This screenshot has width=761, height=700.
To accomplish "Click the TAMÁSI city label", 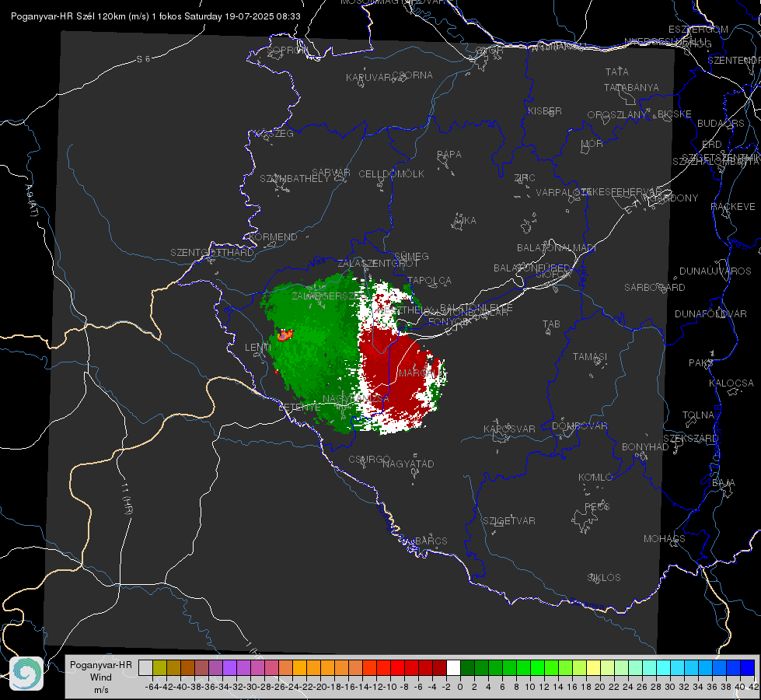I will tap(590, 356).
